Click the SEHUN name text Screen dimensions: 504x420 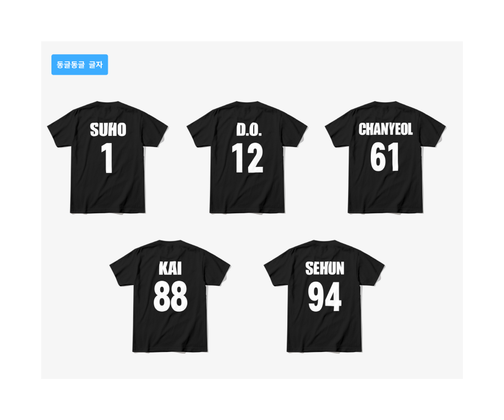point(324,269)
